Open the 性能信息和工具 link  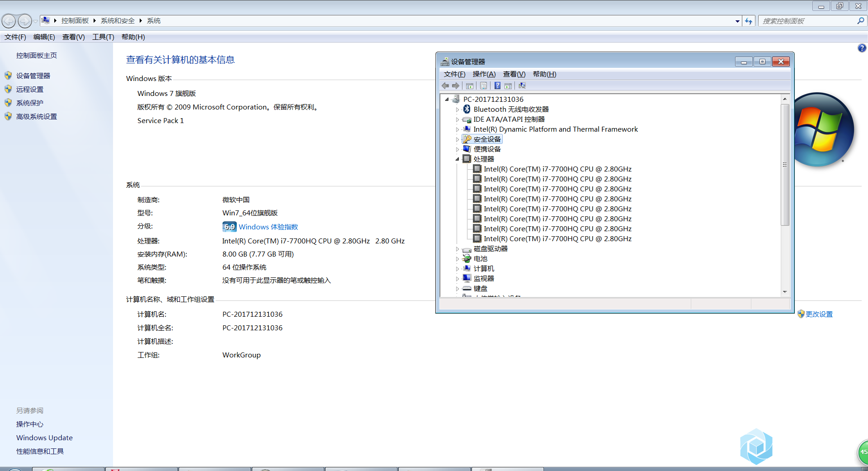40,451
